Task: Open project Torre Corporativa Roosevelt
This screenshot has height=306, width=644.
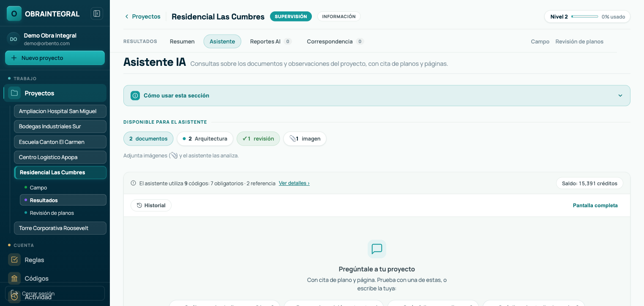Action: click(60, 228)
